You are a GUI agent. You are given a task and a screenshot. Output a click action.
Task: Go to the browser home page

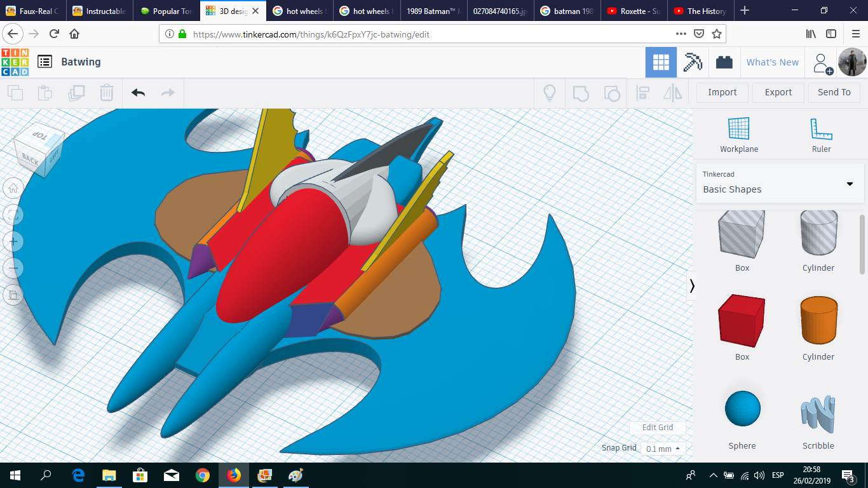click(74, 34)
